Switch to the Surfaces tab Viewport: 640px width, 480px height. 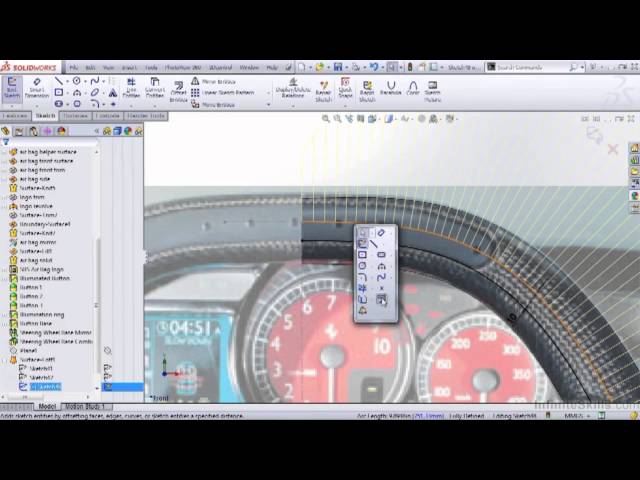76,116
